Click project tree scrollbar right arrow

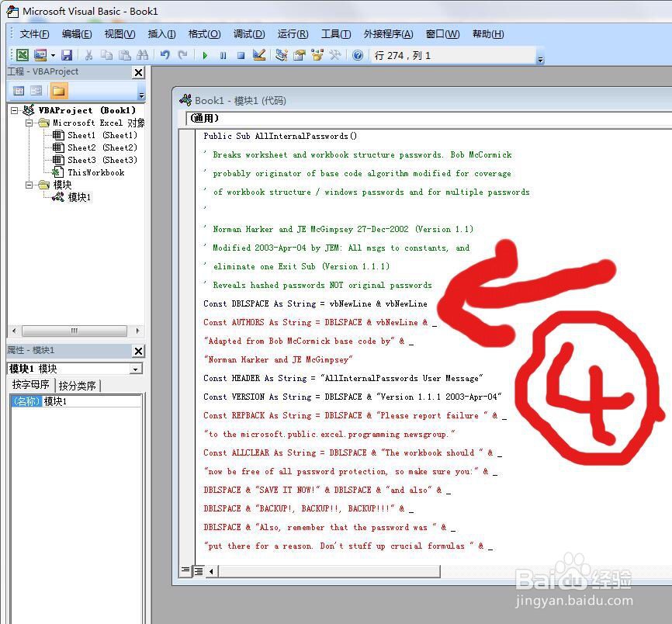(137, 331)
